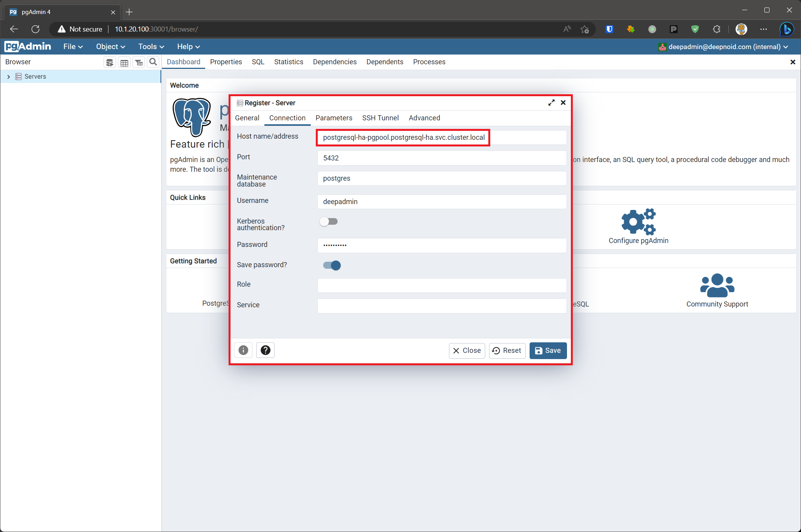
Task: Click the gray circle extension icon
Action: point(652,29)
